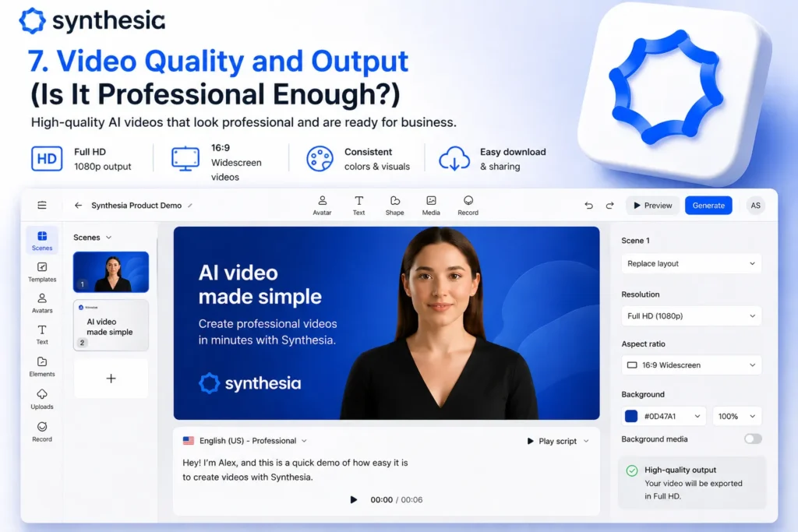Open Record in the left sidebar
798x532 pixels.
(42, 432)
